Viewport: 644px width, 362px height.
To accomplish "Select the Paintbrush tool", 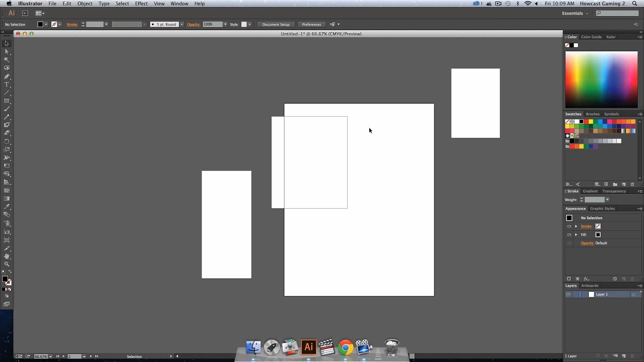I will point(7,109).
